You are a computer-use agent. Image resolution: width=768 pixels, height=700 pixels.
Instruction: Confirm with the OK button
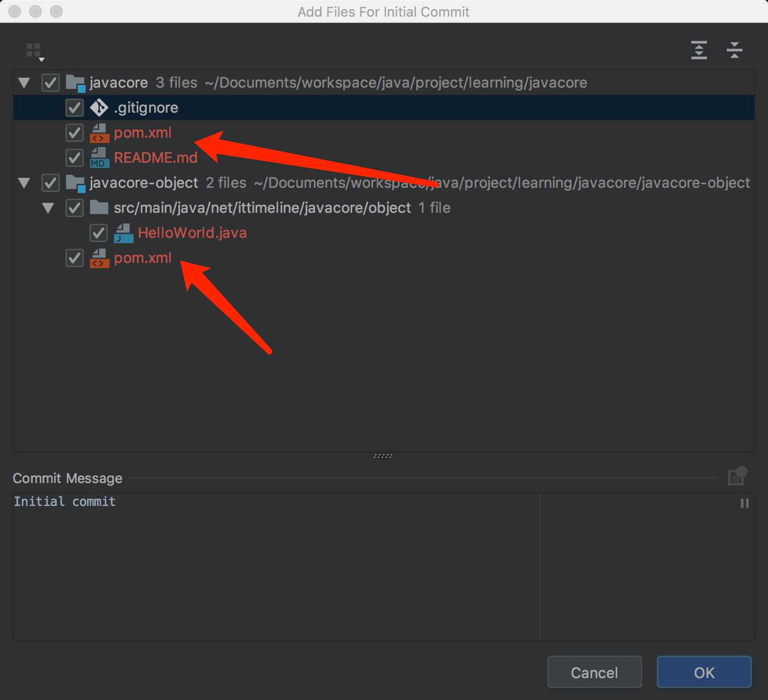(x=704, y=672)
